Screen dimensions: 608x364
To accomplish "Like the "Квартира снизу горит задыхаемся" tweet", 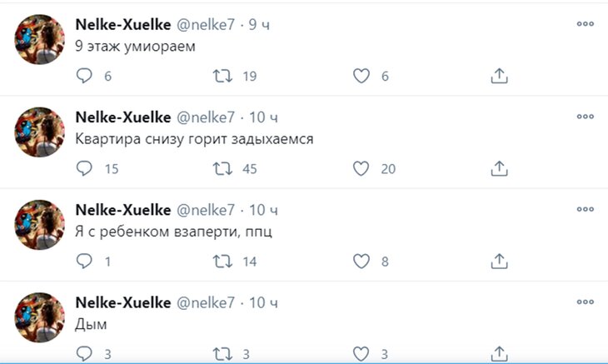I will click(361, 168).
